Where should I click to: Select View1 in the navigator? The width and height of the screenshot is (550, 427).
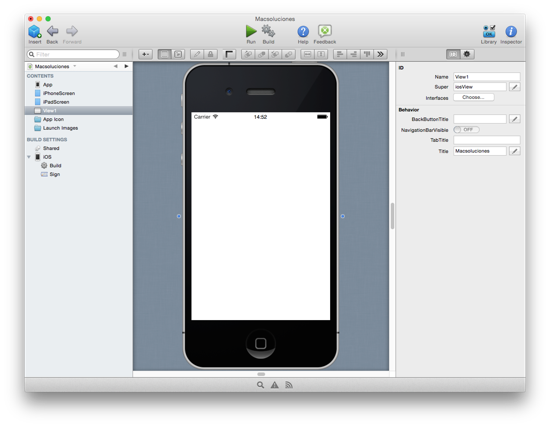(79, 111)
